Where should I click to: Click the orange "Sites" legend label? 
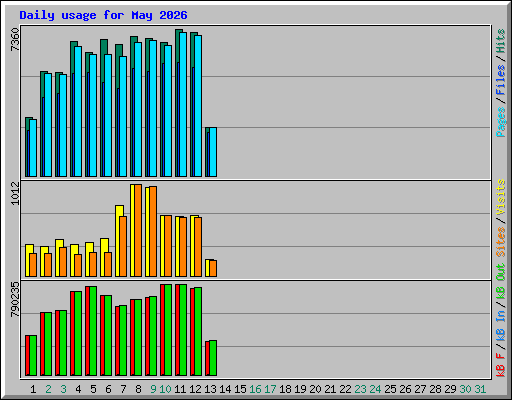pos(501,242)
